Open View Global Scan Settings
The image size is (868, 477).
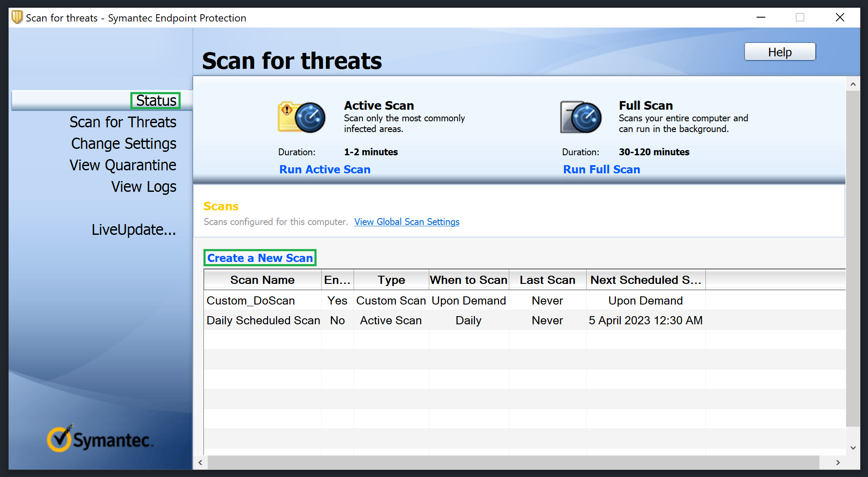tap(406, 222)
